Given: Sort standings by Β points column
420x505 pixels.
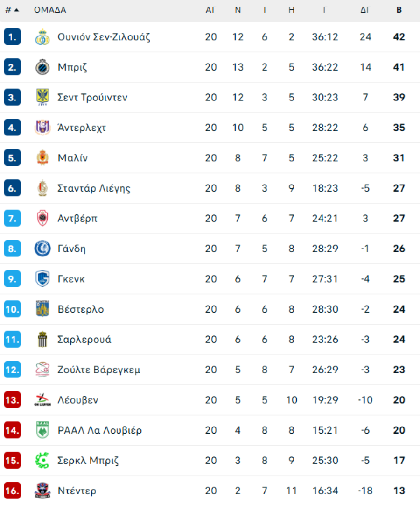Looking at the screenshot, I should pos(399,10).
